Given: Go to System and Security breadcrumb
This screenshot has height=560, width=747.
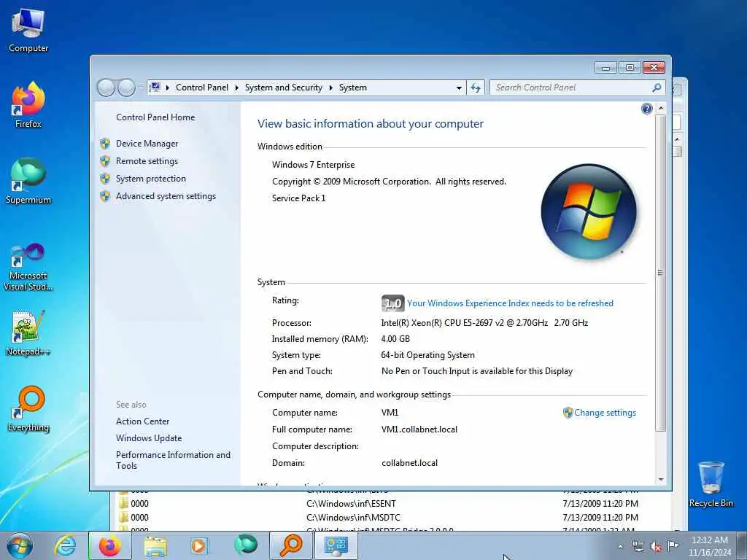Looking at the screenshot, I should (284, 87).
